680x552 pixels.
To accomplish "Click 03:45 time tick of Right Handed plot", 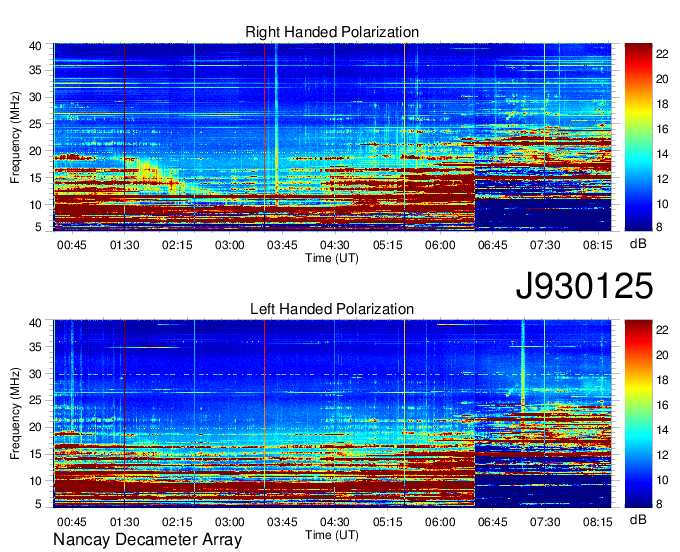I will coord(282,245).
